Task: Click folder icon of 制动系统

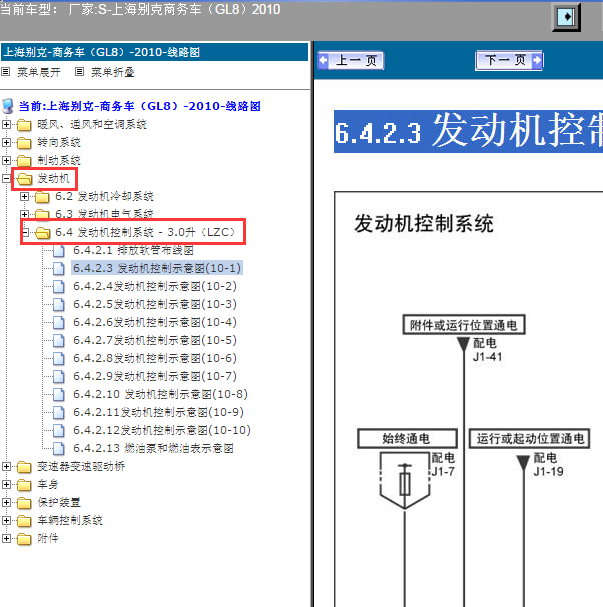Action: coord(24,161)
